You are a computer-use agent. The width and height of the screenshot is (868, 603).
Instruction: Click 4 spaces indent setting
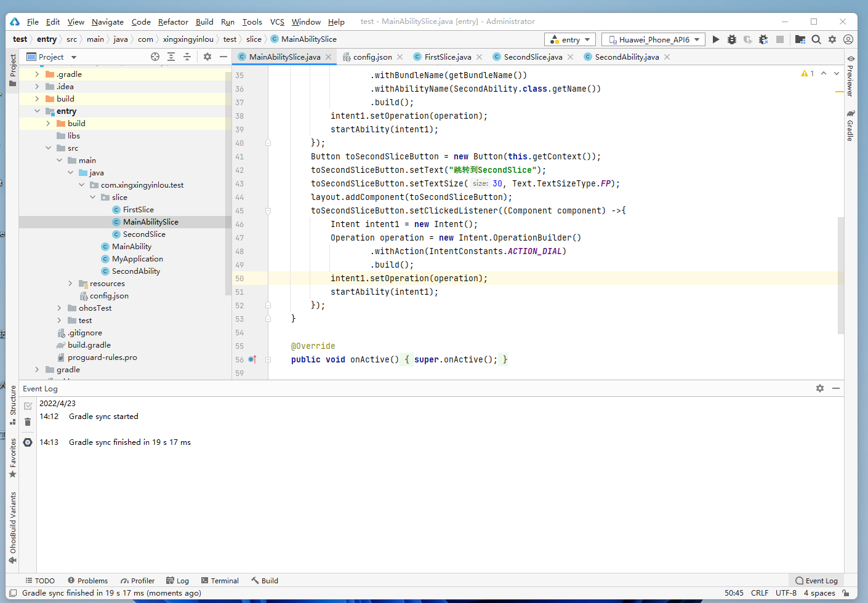(x=819, y=593)
